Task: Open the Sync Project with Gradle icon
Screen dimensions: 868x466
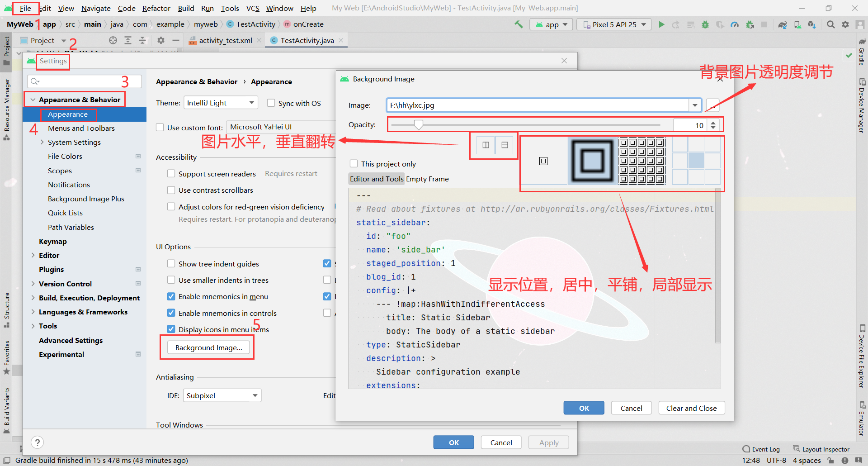Action: (x=783, y=24)
